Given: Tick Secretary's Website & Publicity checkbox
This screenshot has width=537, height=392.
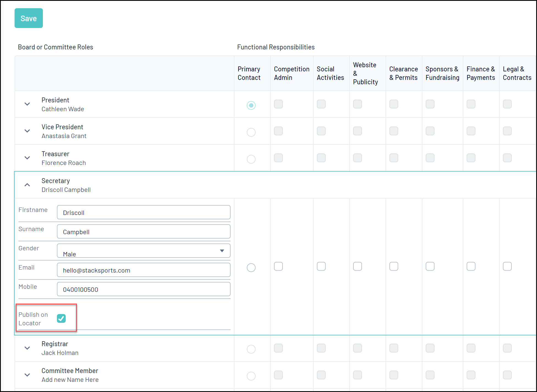Looking at the screenshot, I should click(x=357, y=266).
